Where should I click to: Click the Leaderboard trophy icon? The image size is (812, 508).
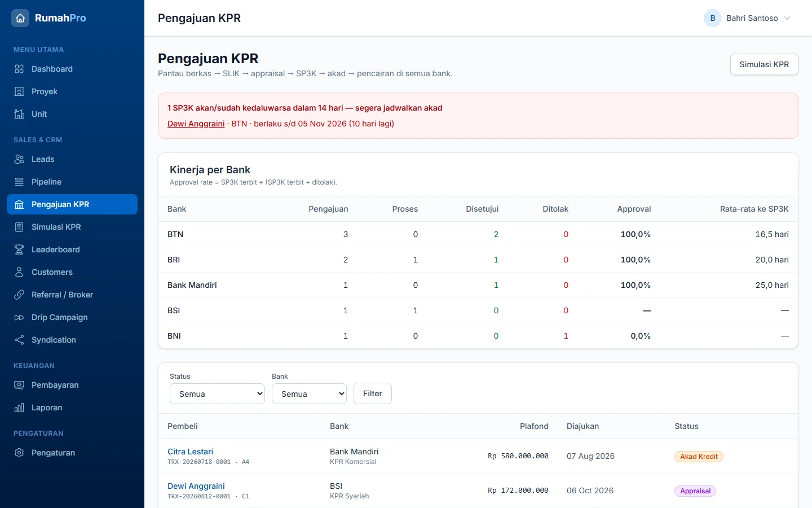point(19,249)
